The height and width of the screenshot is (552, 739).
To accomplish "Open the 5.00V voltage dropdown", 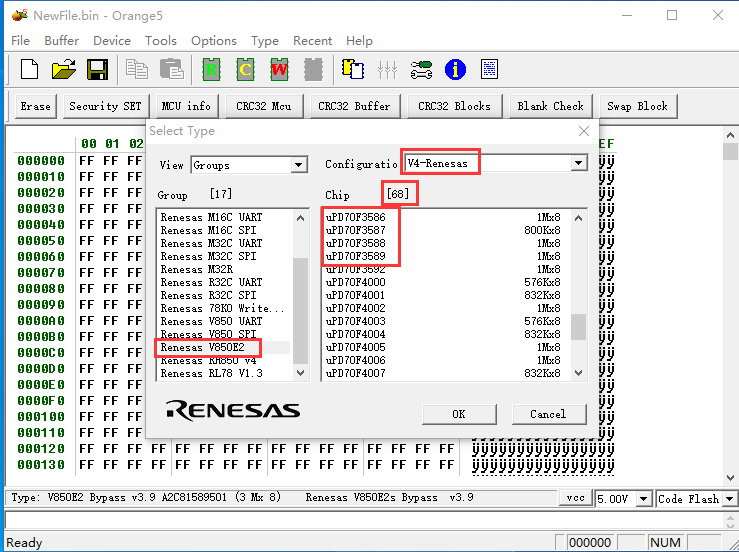I will (x=644, y=499).
